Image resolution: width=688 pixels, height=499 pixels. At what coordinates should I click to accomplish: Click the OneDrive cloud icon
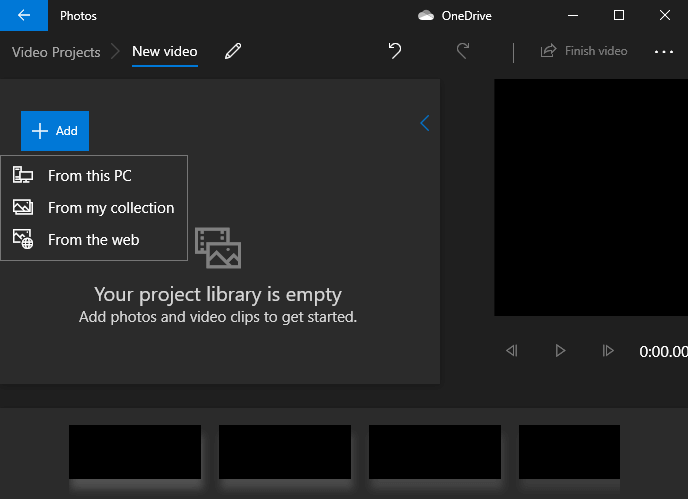426,15
